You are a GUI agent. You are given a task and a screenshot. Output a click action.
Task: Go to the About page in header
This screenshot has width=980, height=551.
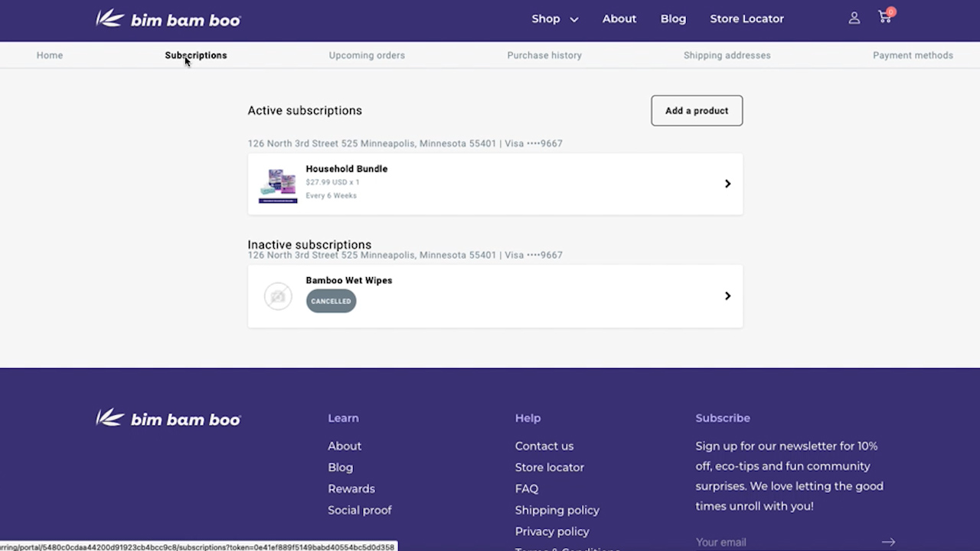(x=619, y=18)
